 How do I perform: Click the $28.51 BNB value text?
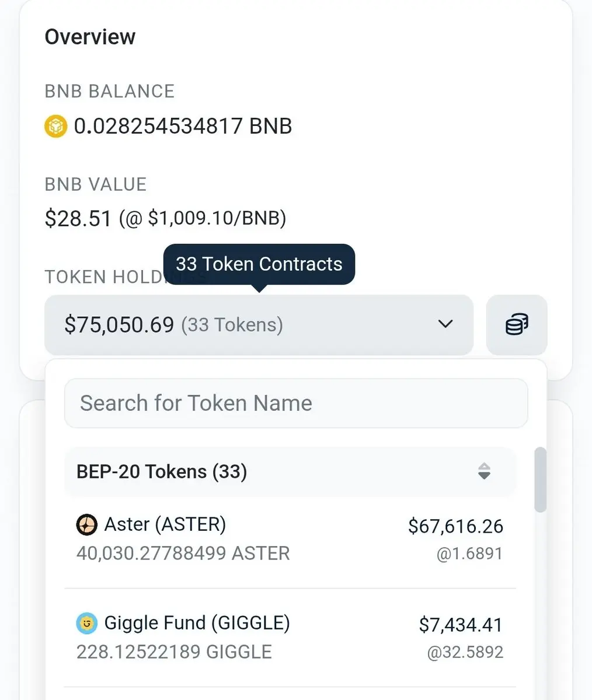78,219
